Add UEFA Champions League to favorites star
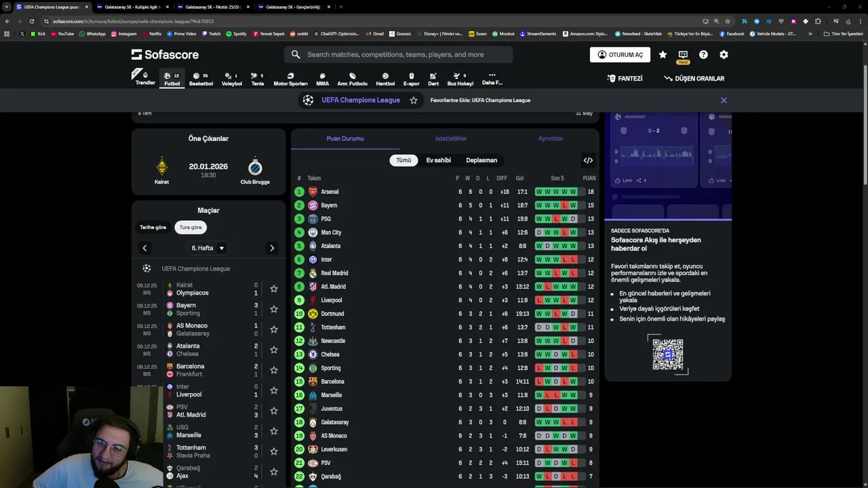 pyautogui.click(x=414, y=100)
